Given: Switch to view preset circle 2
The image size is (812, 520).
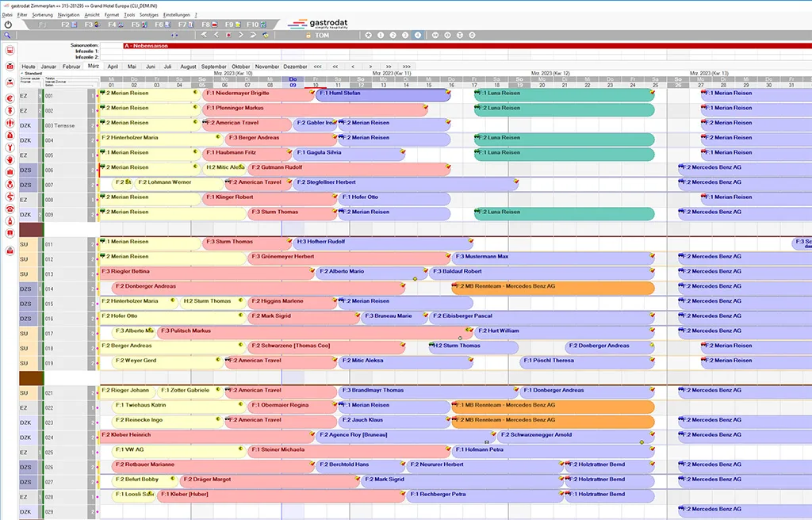Looking at the screenshot, I should point(393,35).
